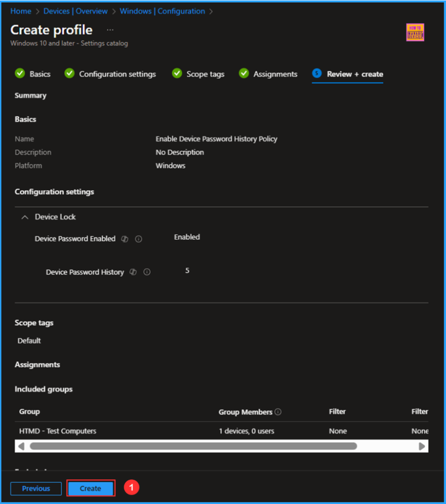The image size is (446, 504).
Task: Click checkmark icon next to Assignments
Action: (244, 73)
